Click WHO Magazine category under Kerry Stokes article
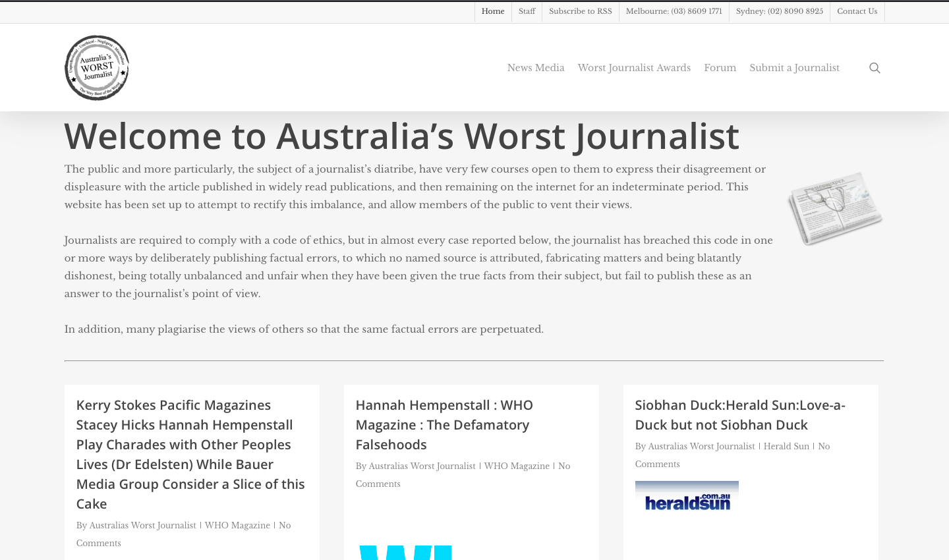Screen dimensions: 949x560 (x=237, y=525)
